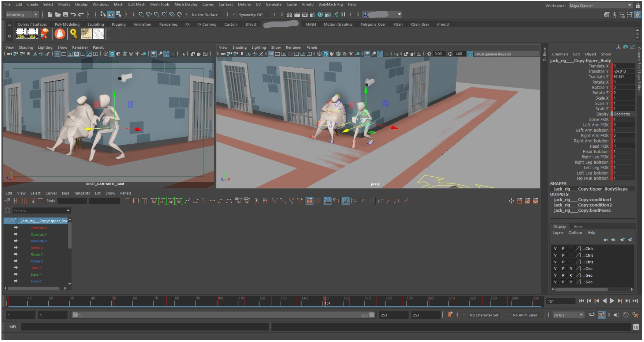This screenshot has width=644, height=342.
Task: Click the Redo arrow icon
Action: tap(81, 15)
